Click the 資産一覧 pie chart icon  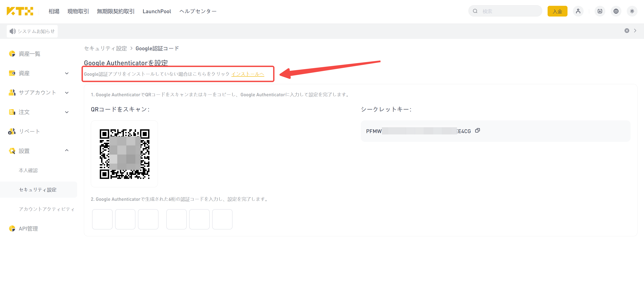(12, 54)
